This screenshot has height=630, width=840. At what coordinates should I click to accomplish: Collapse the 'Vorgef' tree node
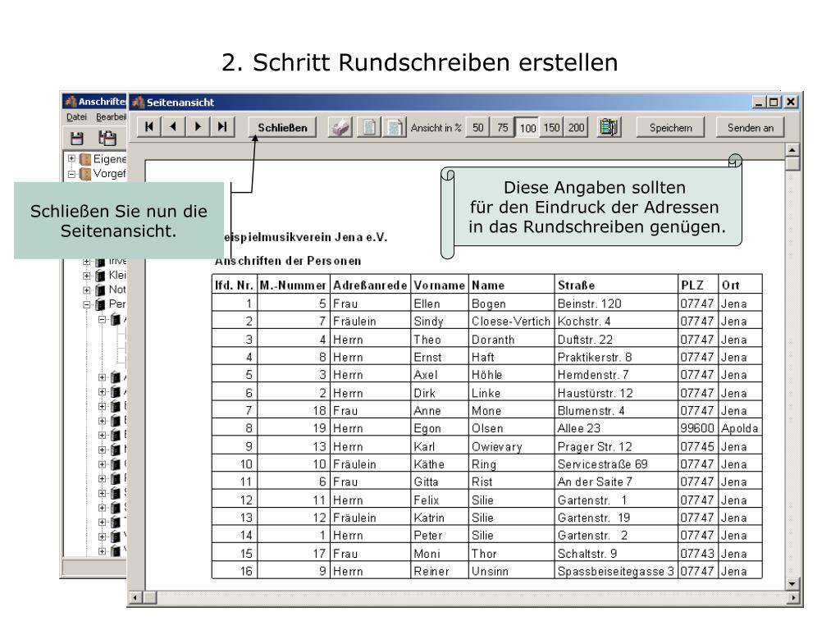point(71,174)
